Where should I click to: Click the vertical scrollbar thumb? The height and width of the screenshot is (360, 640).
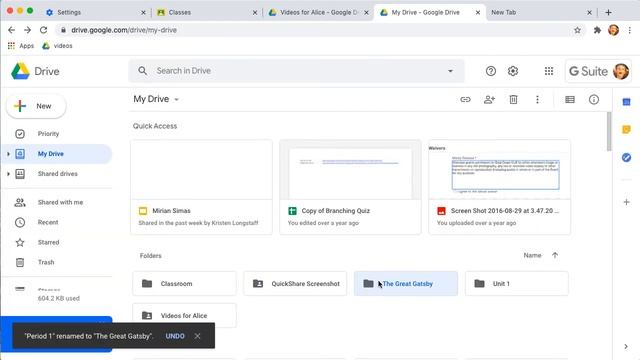pos(609,131)
